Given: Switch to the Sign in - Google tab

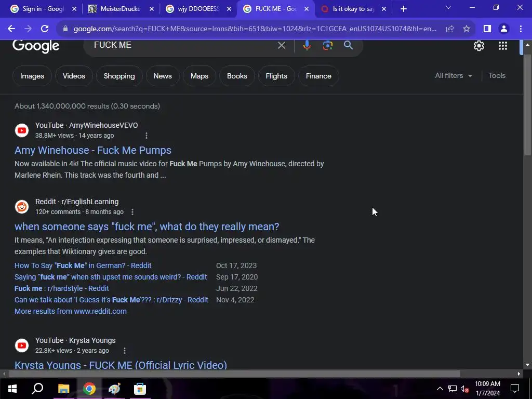Looking at the screenshot, I should [x=43, y=9].
